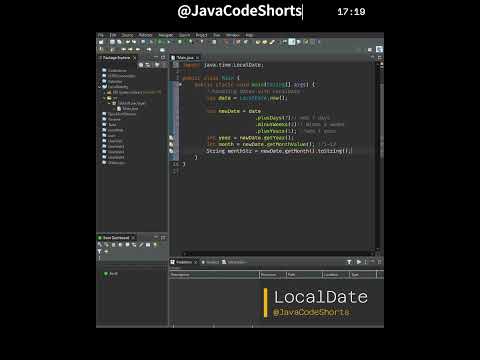Click the Path column header
The width and height of the screenshot is (480, 360).
(304, 275)
